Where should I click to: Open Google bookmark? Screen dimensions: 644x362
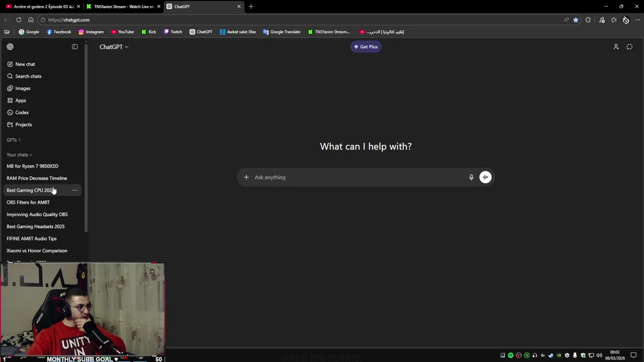tap(29, 32)
